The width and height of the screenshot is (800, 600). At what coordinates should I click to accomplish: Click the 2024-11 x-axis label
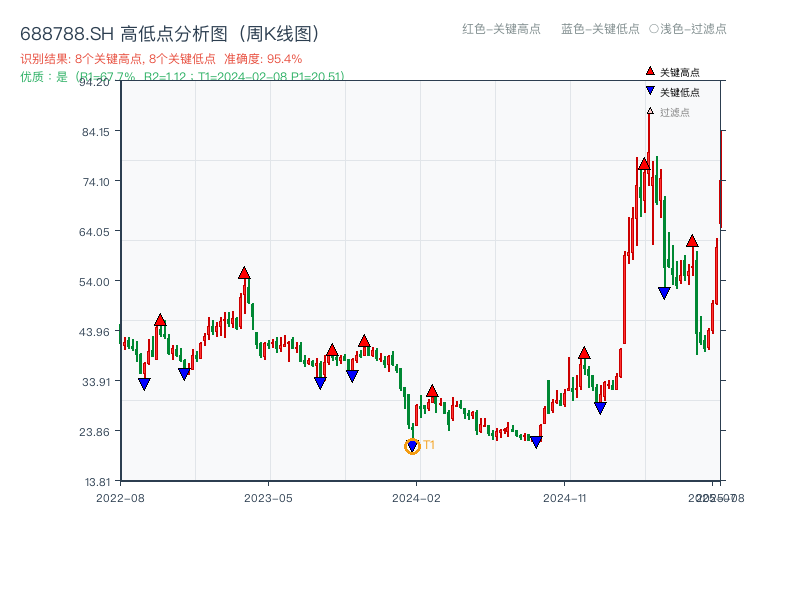565,498
